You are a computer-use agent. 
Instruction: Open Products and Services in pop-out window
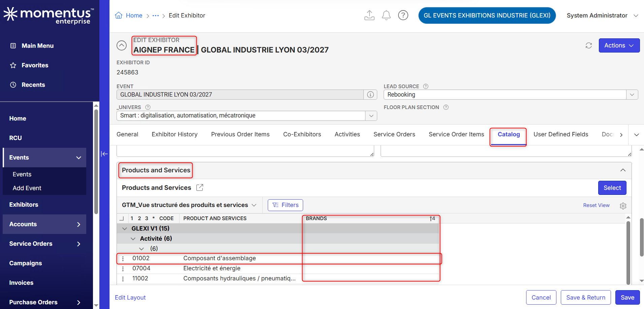(x=200, y=187)
